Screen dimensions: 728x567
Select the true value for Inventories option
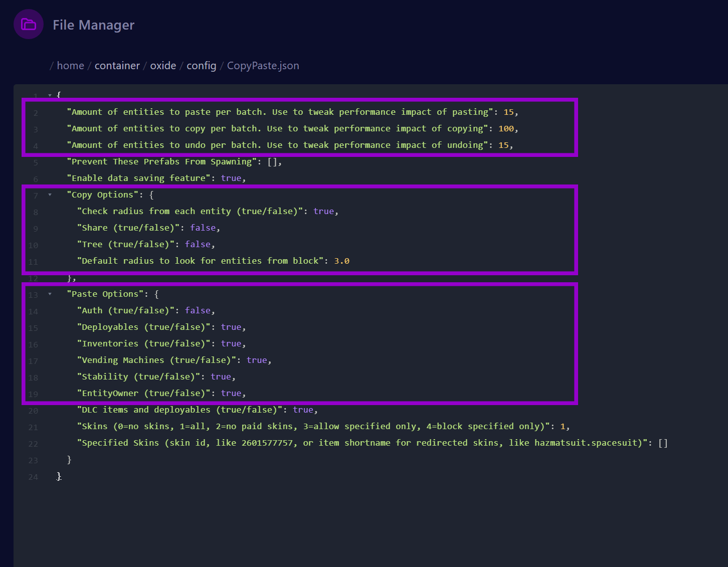click(231, 343)
